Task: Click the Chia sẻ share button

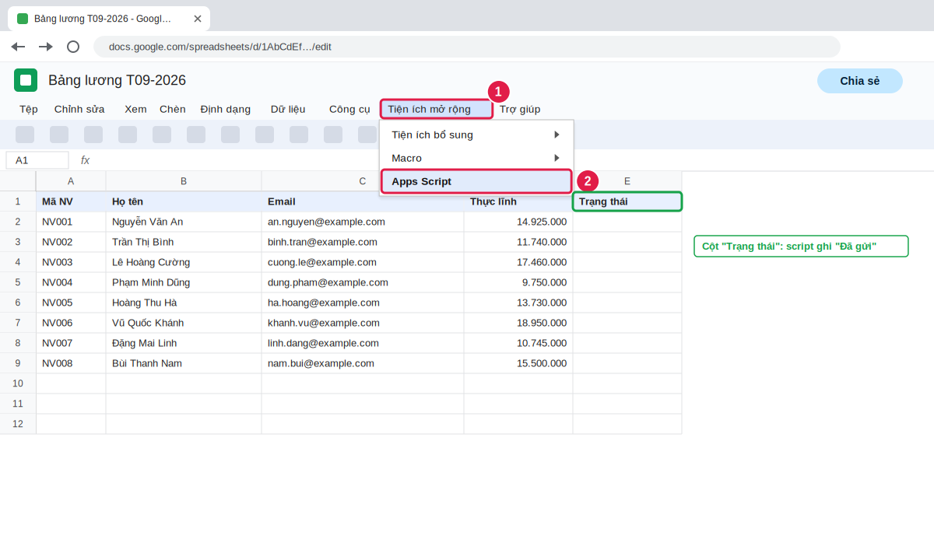Action: coord(860,81)
